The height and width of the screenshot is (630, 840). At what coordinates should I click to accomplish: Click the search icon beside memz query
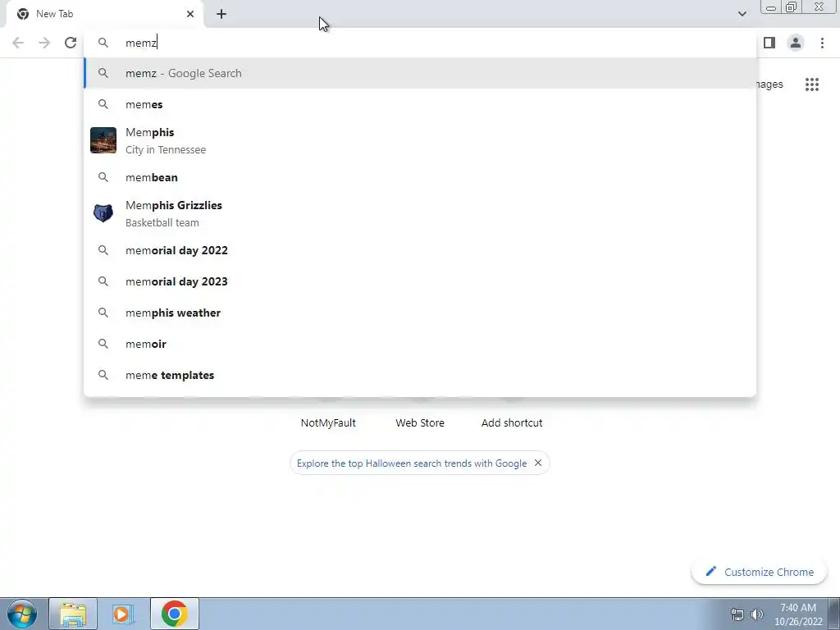tap(103, 43)
